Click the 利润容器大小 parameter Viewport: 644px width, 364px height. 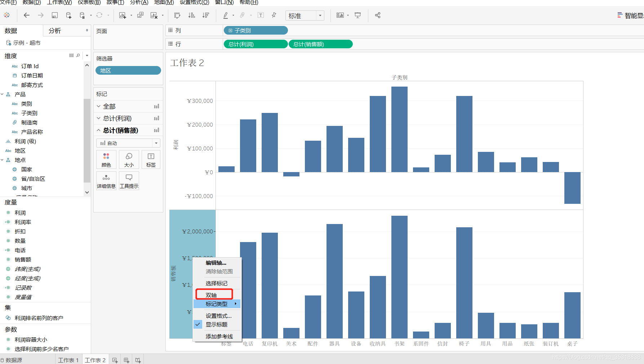31,339
